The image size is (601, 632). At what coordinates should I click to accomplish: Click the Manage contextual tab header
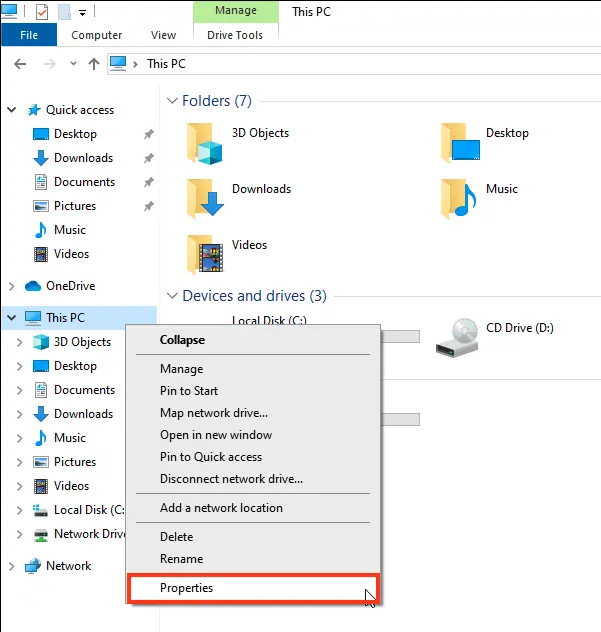coord(236,10)
